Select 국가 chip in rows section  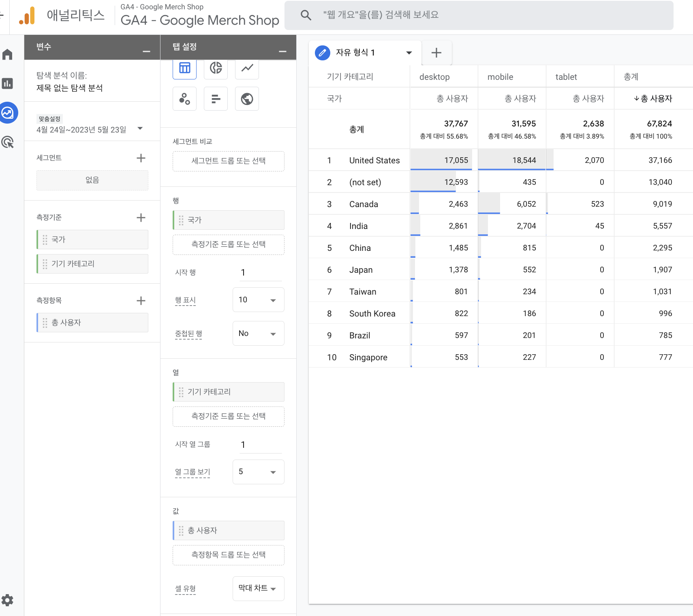point(229,220)
